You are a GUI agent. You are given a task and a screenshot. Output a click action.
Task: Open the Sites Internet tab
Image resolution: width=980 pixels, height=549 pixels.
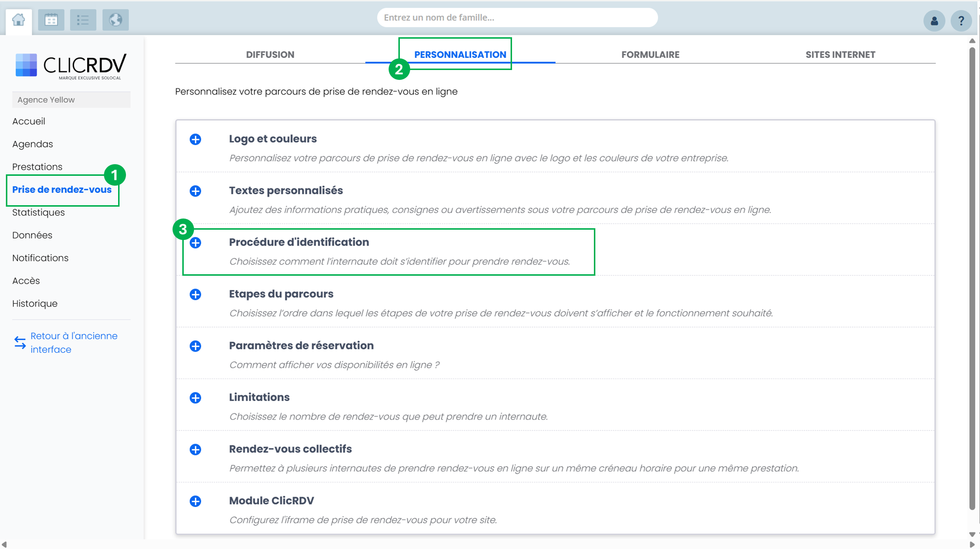(x=840, y=54)
